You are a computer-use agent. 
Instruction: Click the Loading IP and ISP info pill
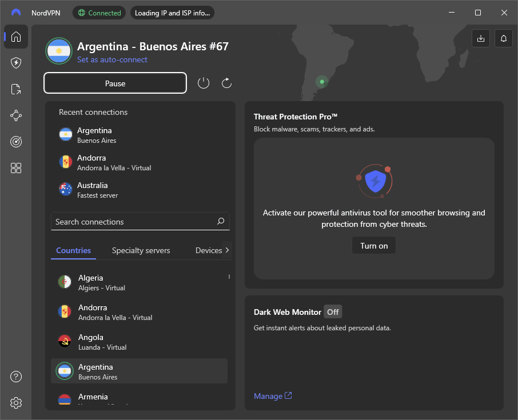[173, 13]
